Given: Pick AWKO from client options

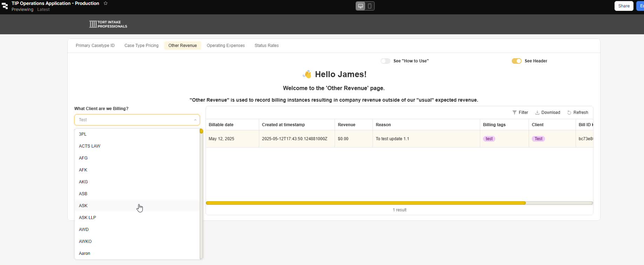Looking at the screenshot, I should point(85,242).
